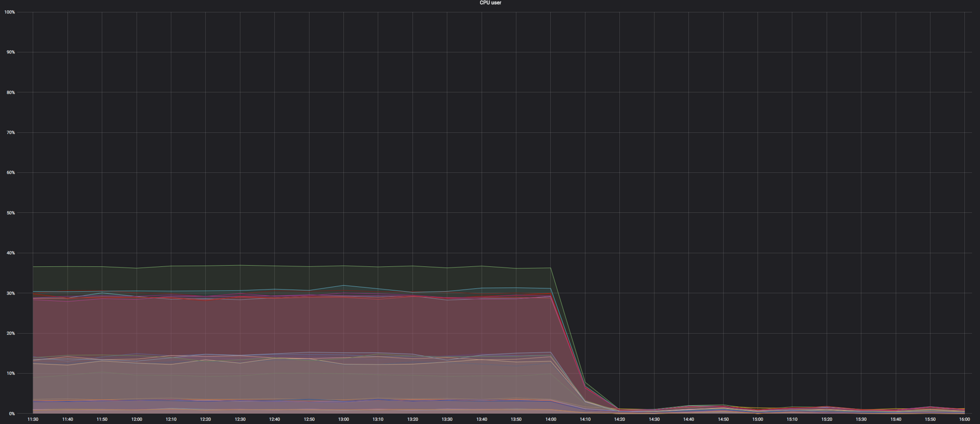Click the 12:30 time axis label
This screenshot has height=424, width=980.
pyautogui.click(x=240, y=420)
